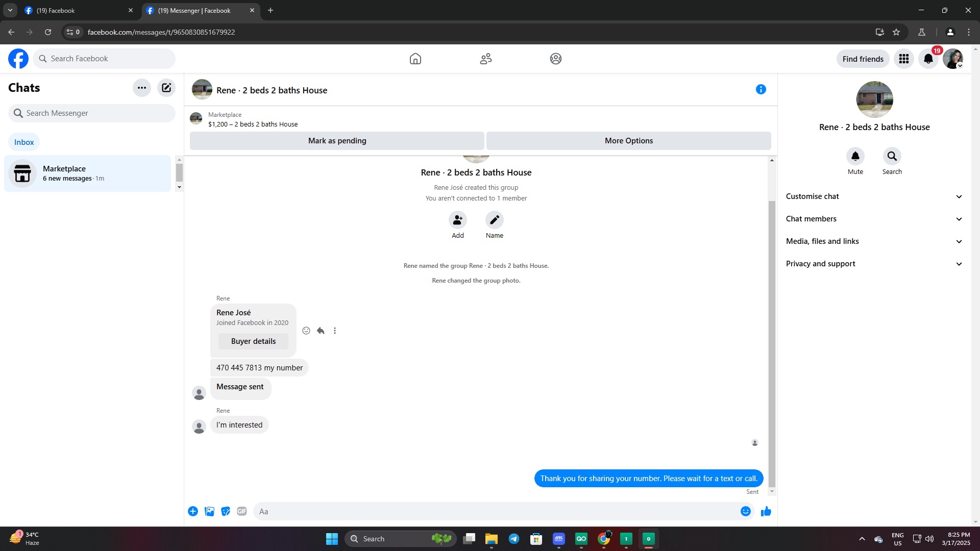Focus the Aa message input box

pyautogui.click(x=495, y=511)
